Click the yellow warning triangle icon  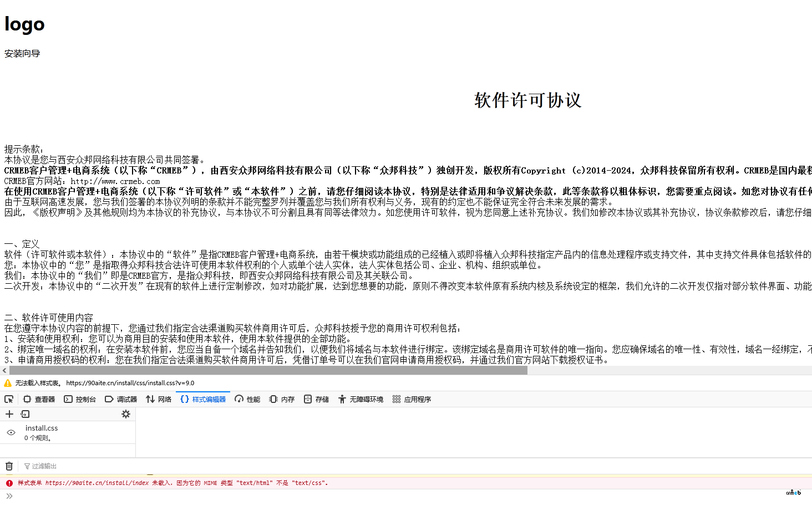[8, 383]
